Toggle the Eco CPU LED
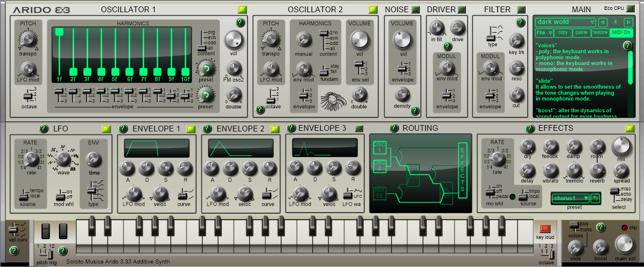This screenshot has width=644, height=267. pyautogui.click(x=631, y=8)
